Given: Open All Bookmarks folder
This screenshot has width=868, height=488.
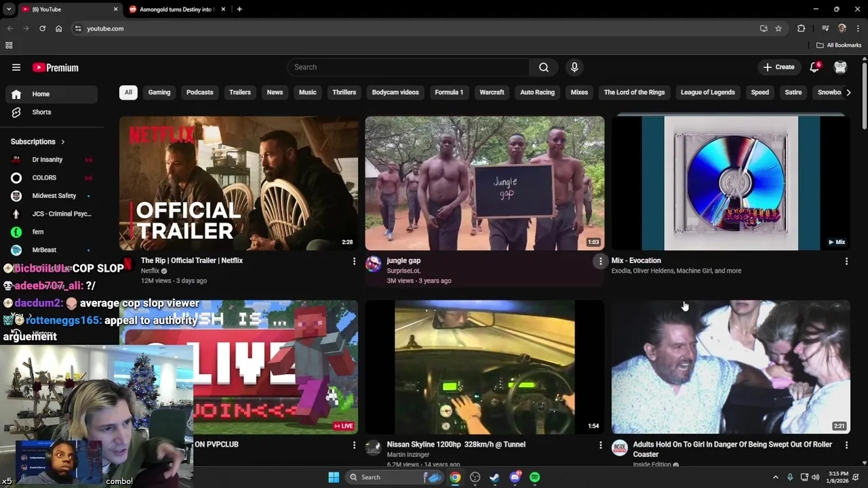Looking at the screenshot, I should (839, 45).
